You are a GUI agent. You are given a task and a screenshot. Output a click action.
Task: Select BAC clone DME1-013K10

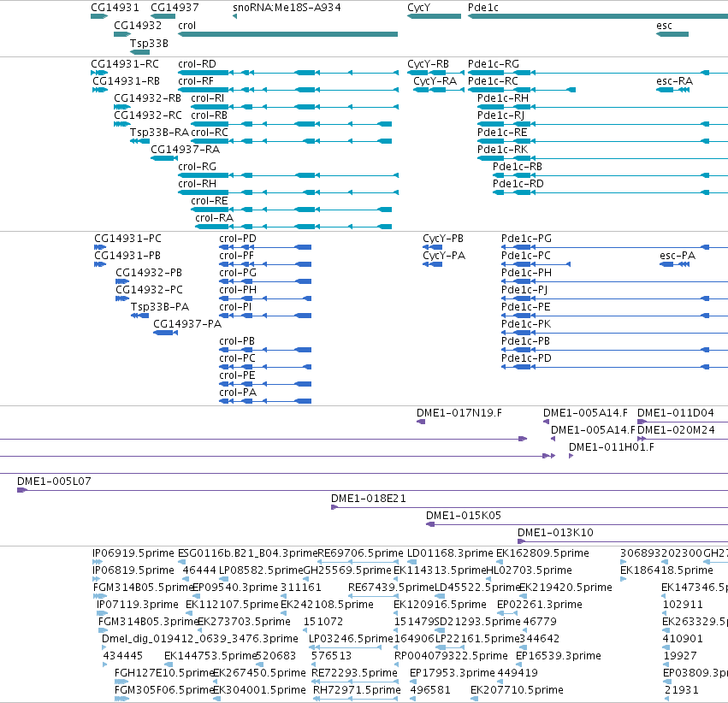point(623,541)
